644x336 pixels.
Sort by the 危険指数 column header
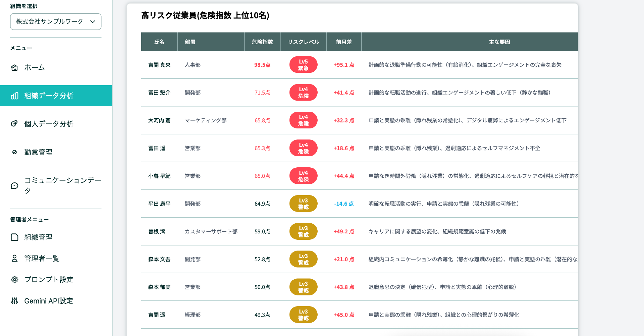point(262,42)
